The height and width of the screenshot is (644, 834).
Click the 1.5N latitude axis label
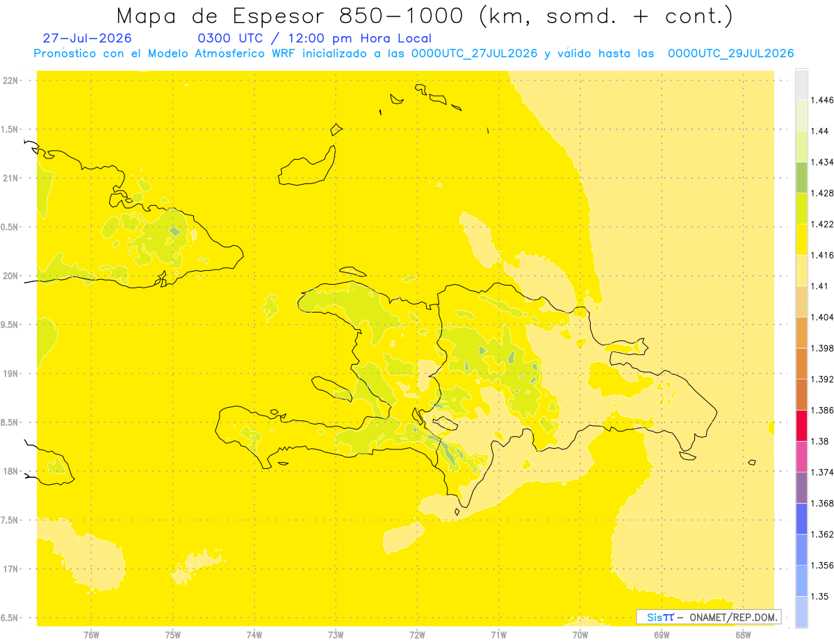(x=10, y=129)
